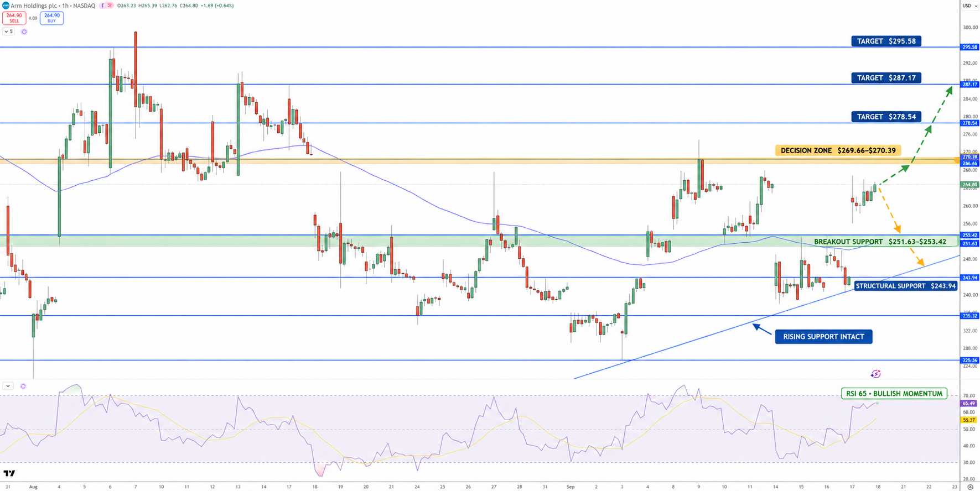Screen dimensions: 980x491
Task: Click date 18 at right of time axis
Action: (x=878, y=487)
